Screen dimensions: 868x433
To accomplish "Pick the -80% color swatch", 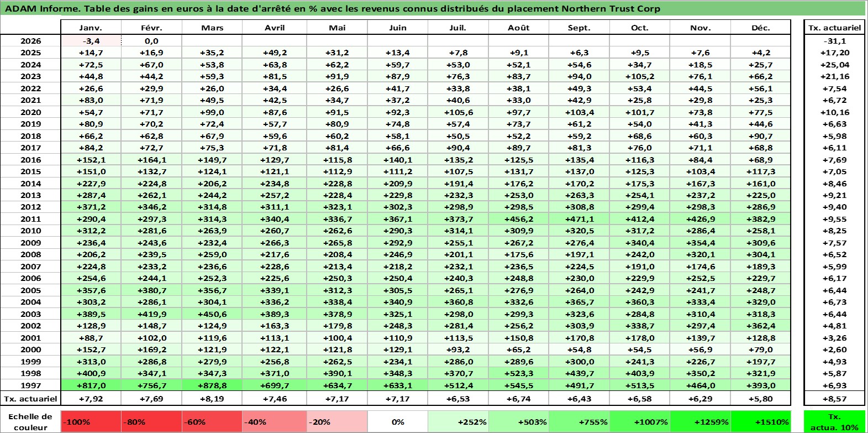I will coord(151,421).
